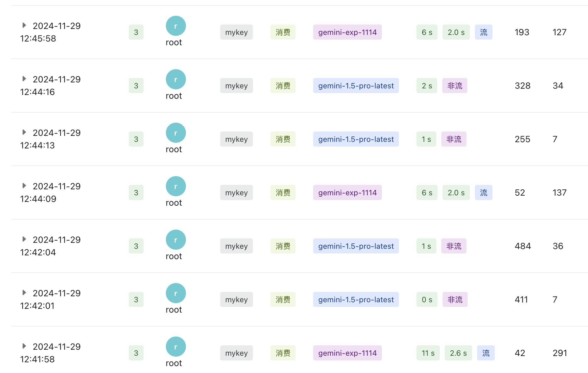Click channel 3 tag in 12:44:09 row

click(x=136, y=192)
